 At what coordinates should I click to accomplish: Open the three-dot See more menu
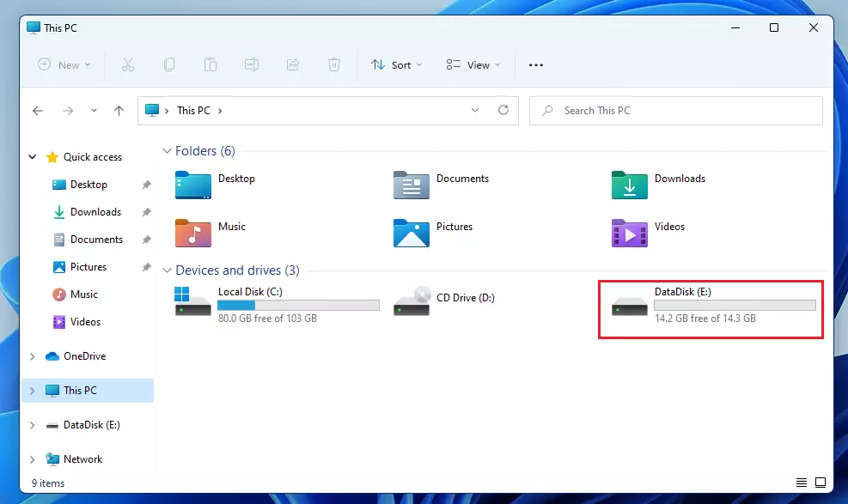point(536,64)
